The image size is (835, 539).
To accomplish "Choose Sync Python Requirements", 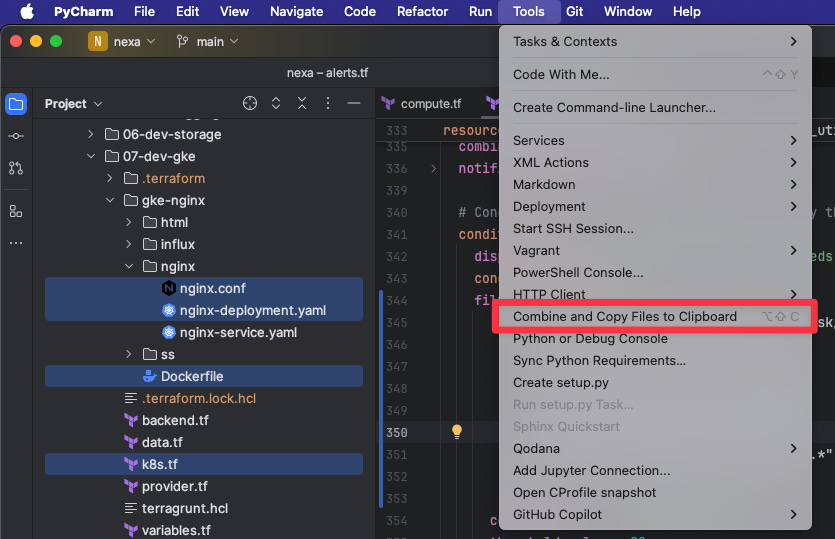I will pos(655,361).
